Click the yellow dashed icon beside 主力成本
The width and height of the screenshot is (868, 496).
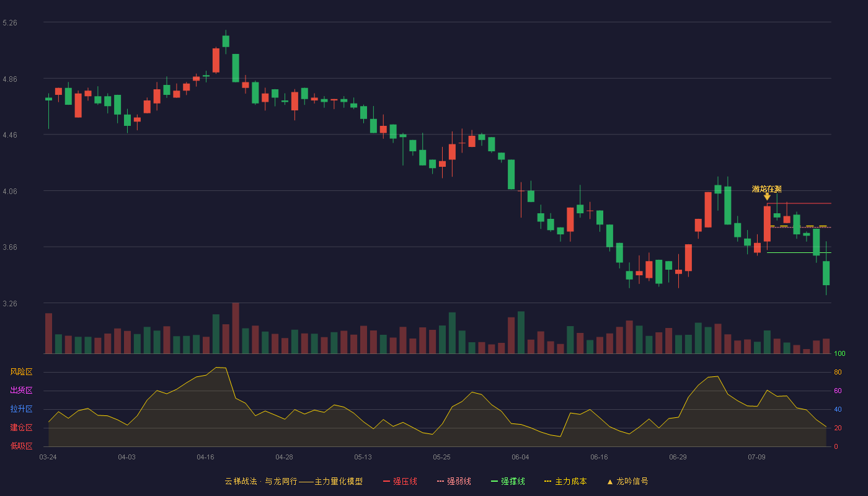click(547, 482)
